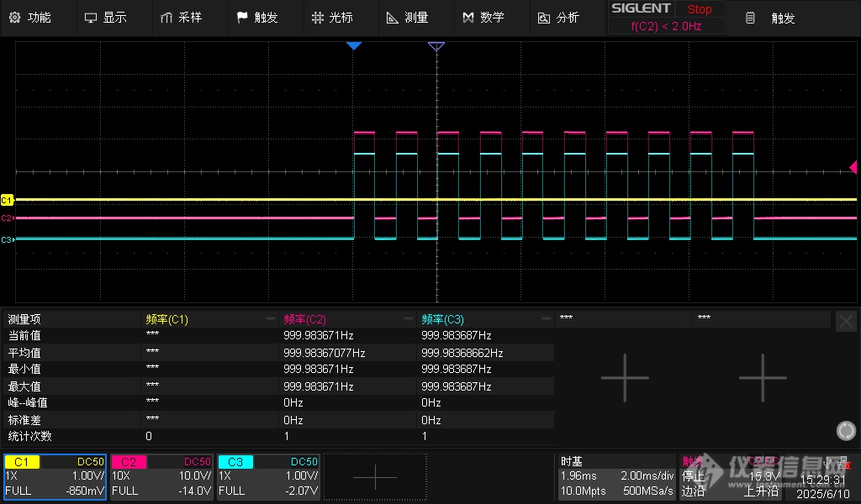The height and width of the screenshot is (504, 861).
Task: Click the 触发 (Trigger) flag icon
Action: tap(242, 18)
